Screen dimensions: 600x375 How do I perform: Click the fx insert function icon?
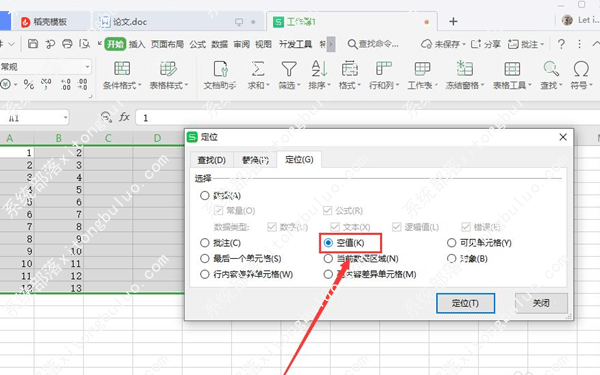(124, 117)
